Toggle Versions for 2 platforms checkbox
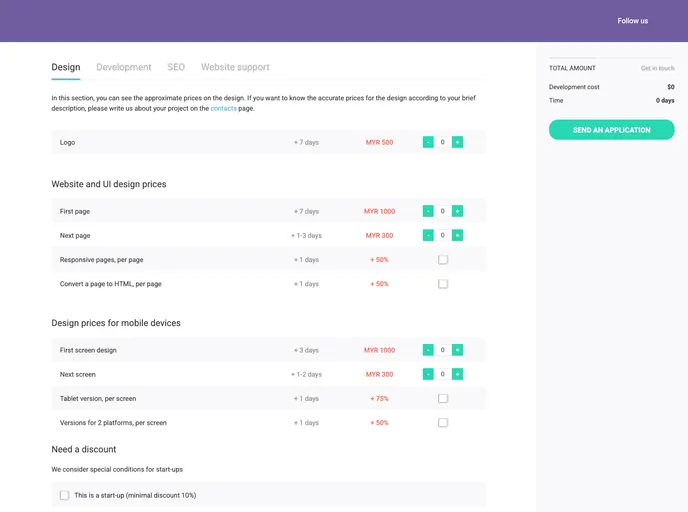The height and width of the screenshot is (512, 688). pyautogui.click(x=443, y=422)
